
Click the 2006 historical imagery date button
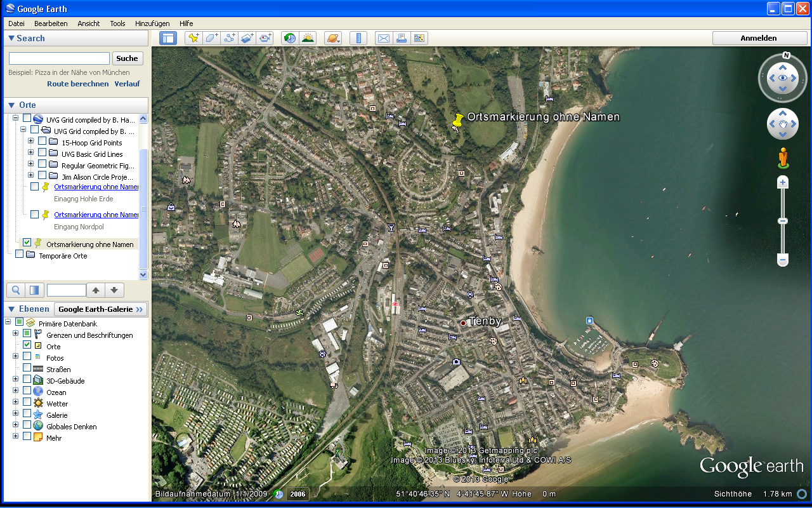point(298,494)
